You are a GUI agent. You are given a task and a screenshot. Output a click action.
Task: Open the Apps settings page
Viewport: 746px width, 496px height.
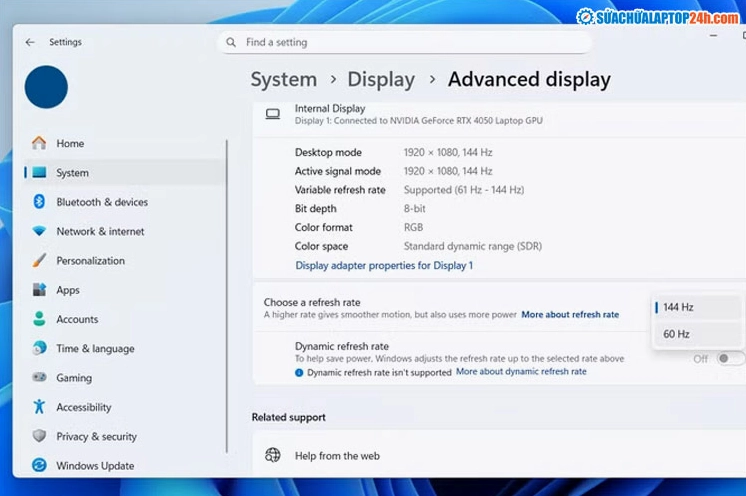pyautogui.click(x=68, y=290)
